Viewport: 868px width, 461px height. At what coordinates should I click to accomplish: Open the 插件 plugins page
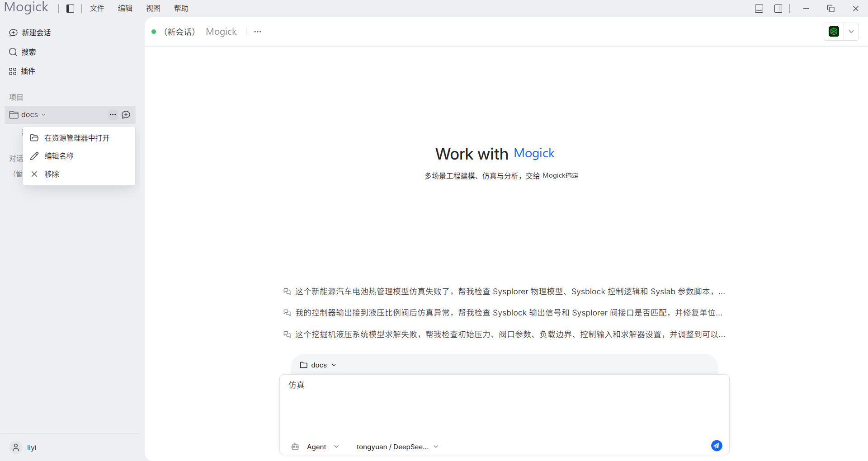coord(22,71)
